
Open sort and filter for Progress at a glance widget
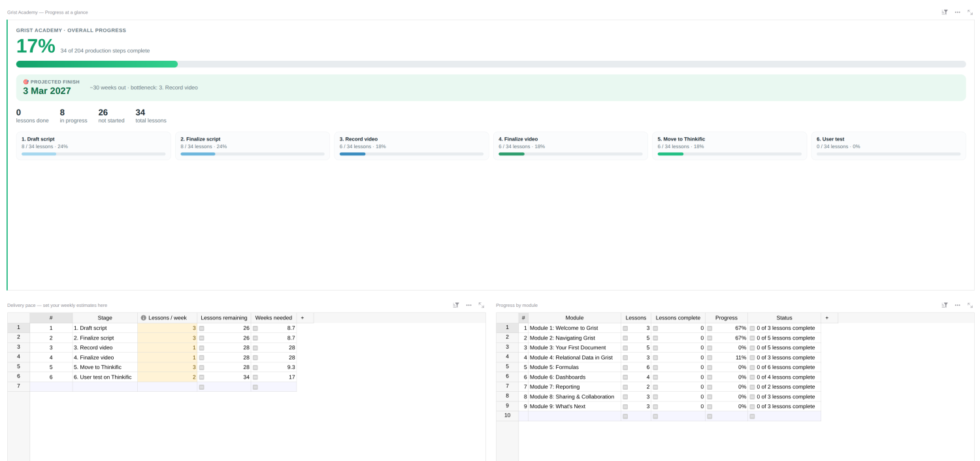pyautogui.click(x=945, y=12)
